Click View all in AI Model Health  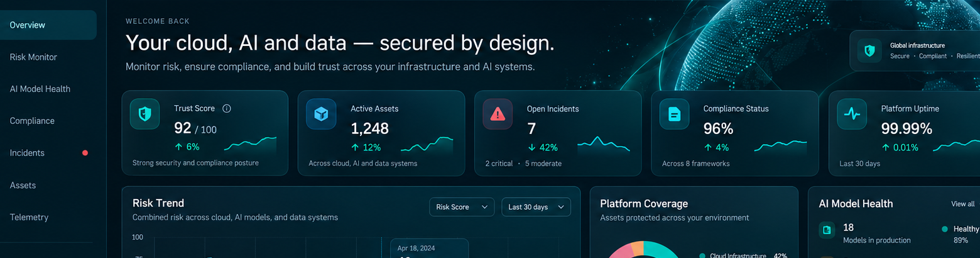963,204
